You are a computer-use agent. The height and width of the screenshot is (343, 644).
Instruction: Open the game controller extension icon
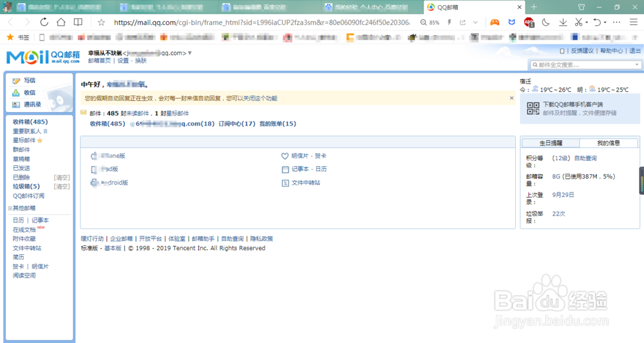tap(495, 23)
